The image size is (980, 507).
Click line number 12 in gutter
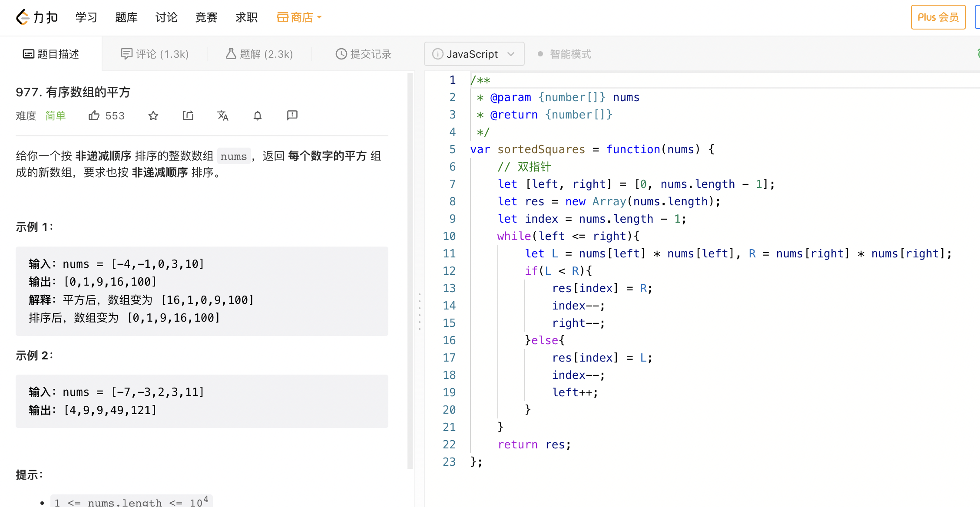tap(449, 271)
